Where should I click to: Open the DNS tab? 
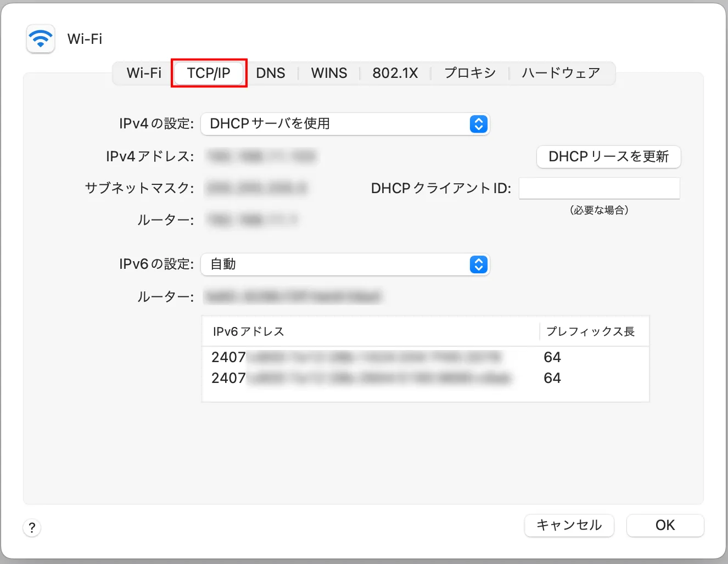(271, 73)
